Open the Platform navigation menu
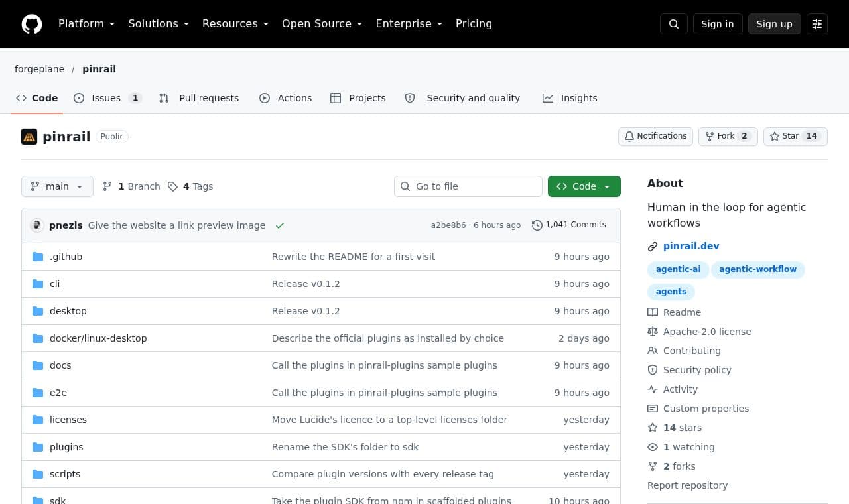849x504 pixels. pyautogui.click(x=86, y=24)
